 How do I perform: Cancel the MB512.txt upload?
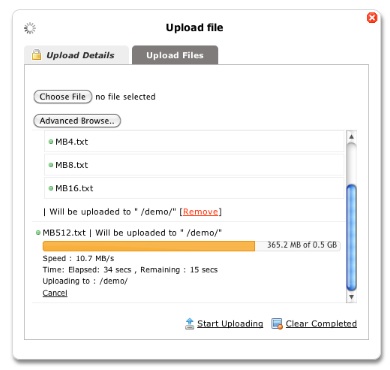[x=55, y=293]
